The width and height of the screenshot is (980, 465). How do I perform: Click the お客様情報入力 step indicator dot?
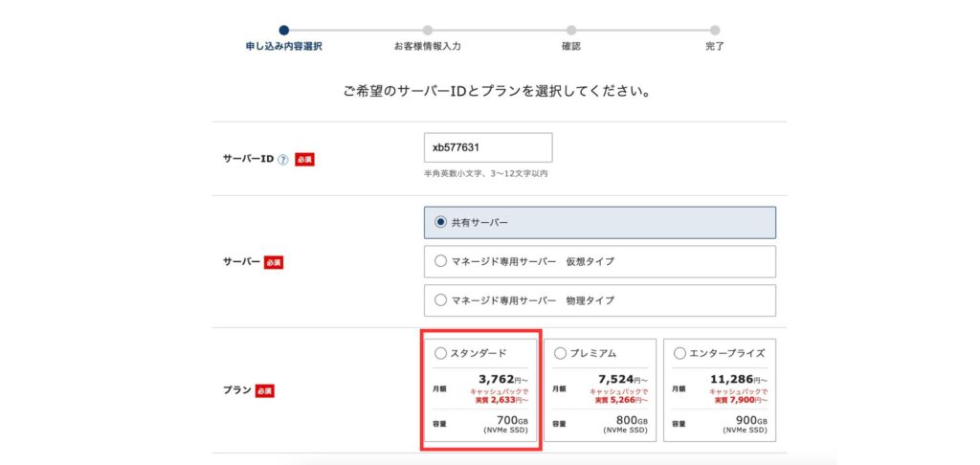click(428, 30)
